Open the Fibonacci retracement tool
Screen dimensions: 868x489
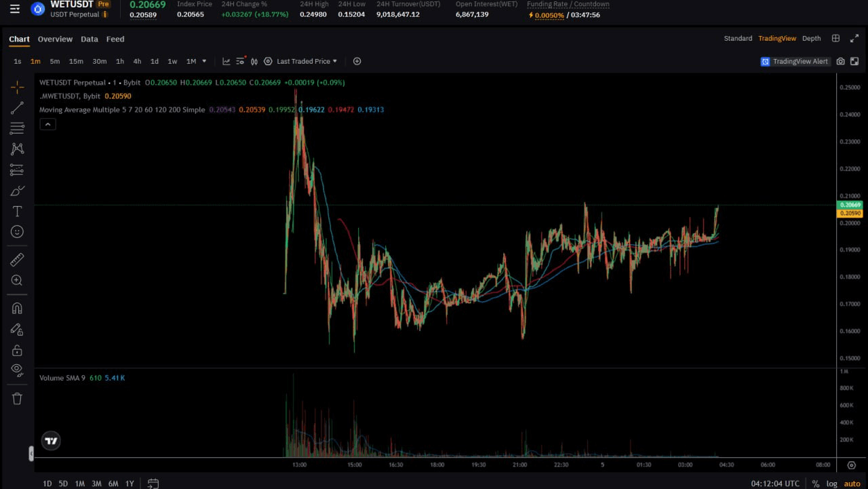17,128
